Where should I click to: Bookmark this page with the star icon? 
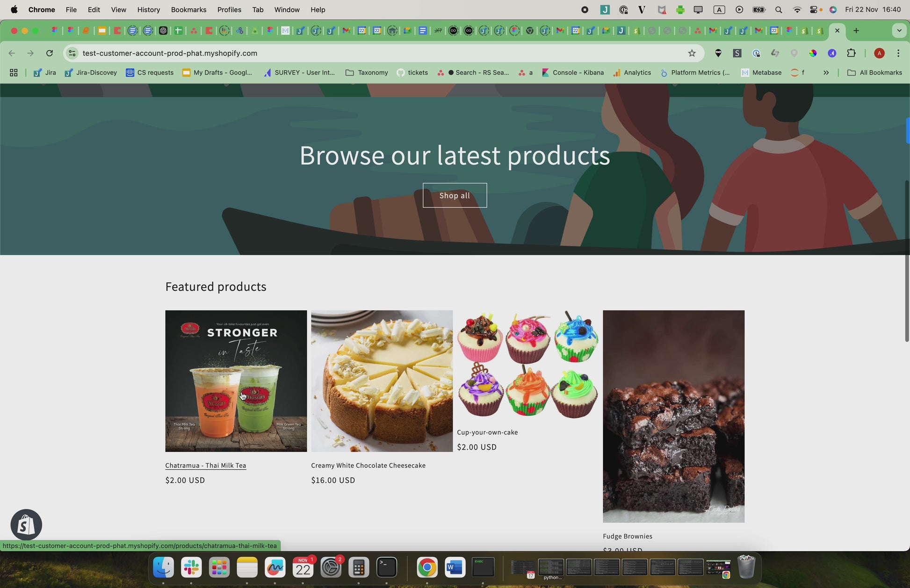point(692,53)
